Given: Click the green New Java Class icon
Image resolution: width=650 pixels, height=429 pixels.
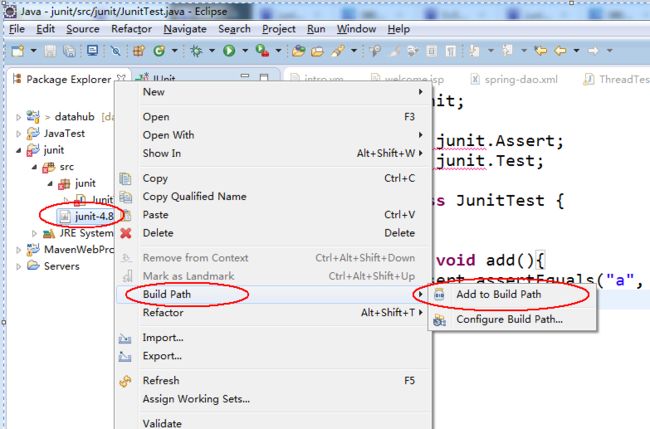Looking at the screenshot, I should (159, 51).
